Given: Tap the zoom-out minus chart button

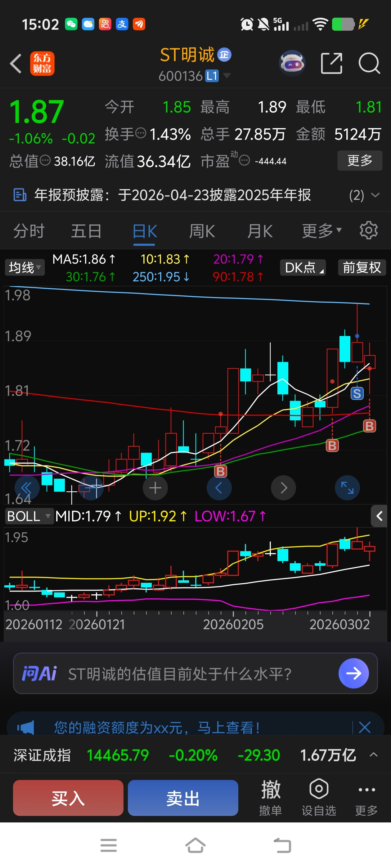Looking at the screenshot, I should tap(91, 488).
